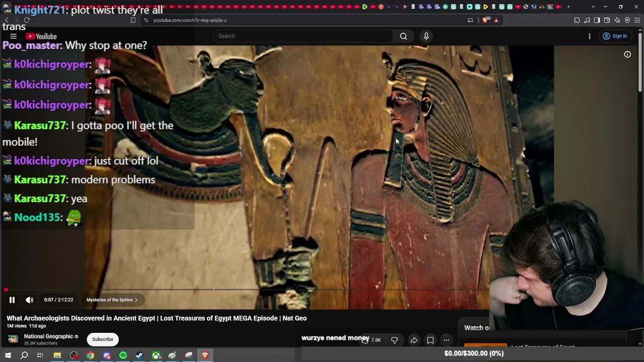Open the Xbox app from the taskbar
Viewport: 644px width, 362px height.
pos(156,355)
